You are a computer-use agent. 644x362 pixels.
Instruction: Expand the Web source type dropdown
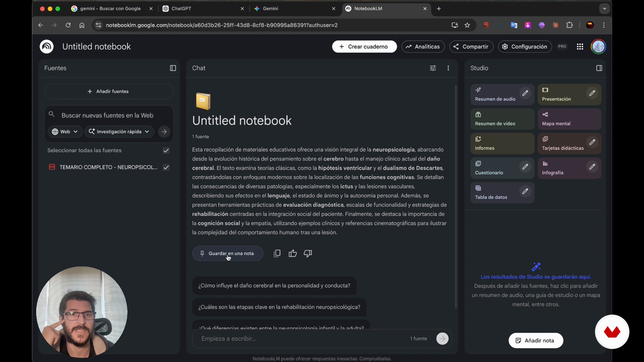coord(65,132)
